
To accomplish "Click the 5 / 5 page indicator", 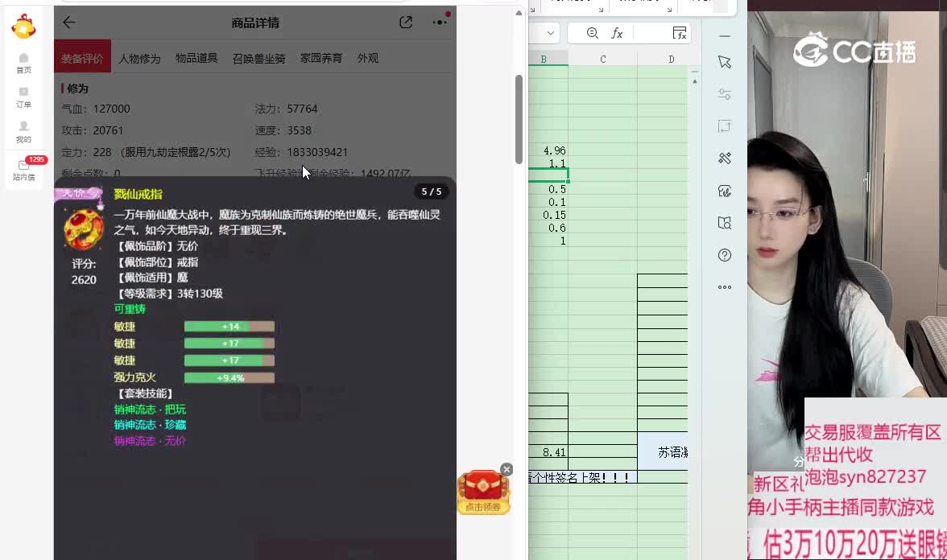I will [x=432, y=191].
